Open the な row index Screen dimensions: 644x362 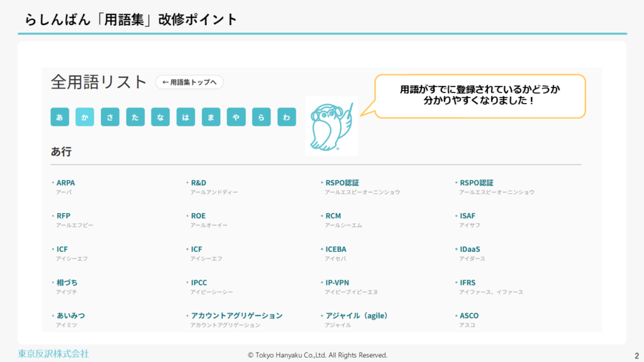tap(160, 117)
